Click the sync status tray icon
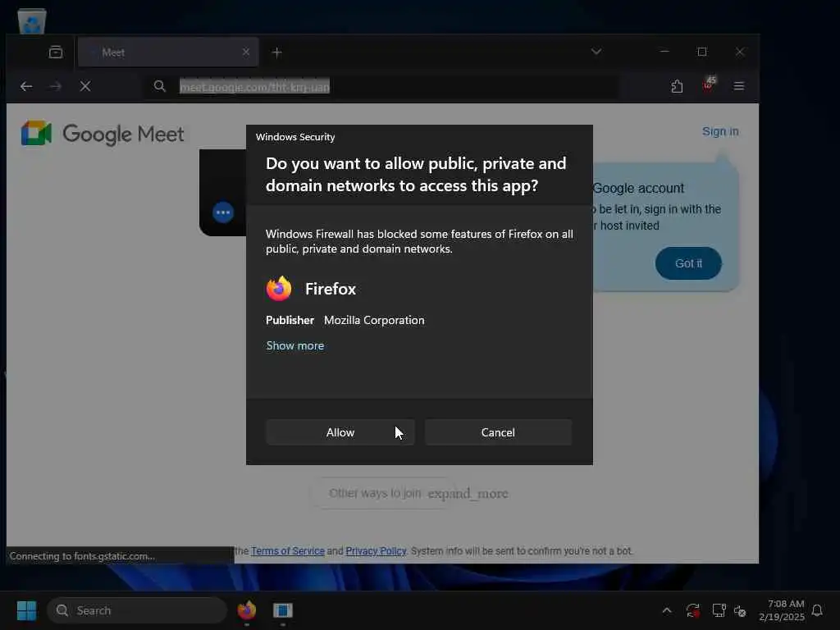 [x=692, y=610]
